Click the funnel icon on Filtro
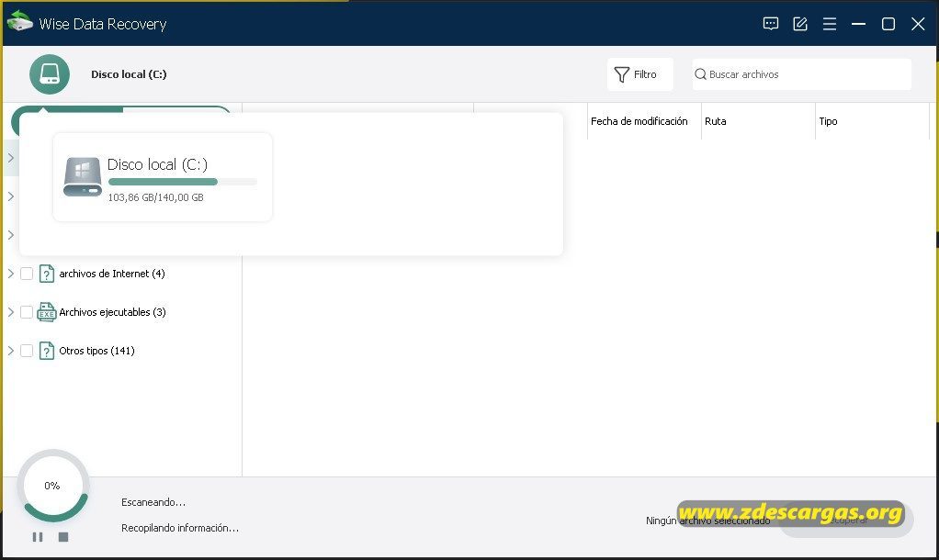Screen dimensions: 939x560 [622, 74]
